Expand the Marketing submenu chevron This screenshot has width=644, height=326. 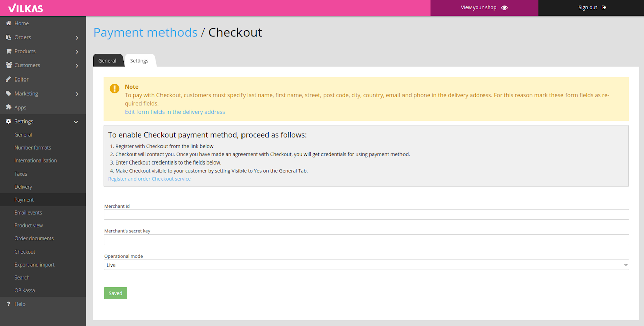76,94
